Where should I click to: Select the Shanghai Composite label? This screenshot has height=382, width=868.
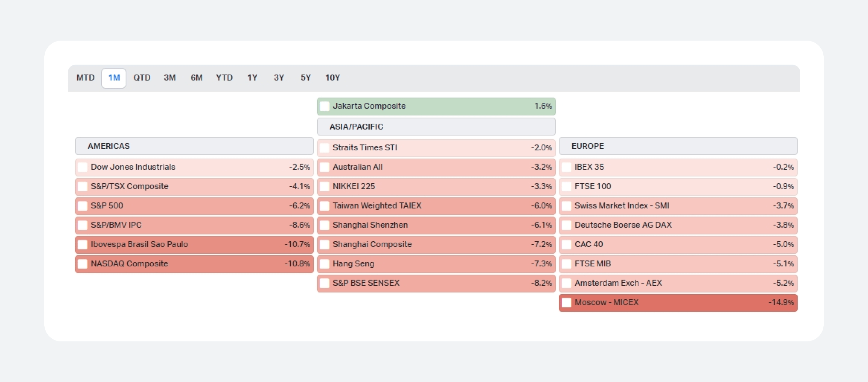[372, 244]
